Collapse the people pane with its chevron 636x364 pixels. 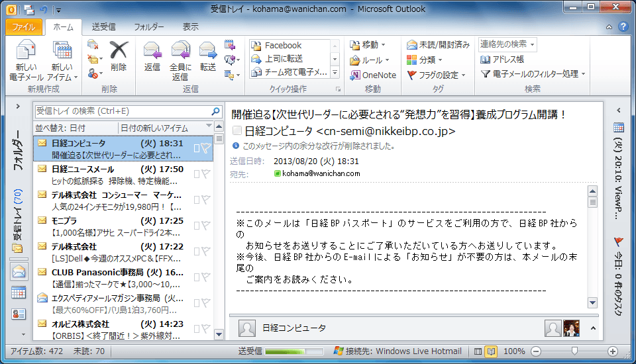[x=593, y=328]
